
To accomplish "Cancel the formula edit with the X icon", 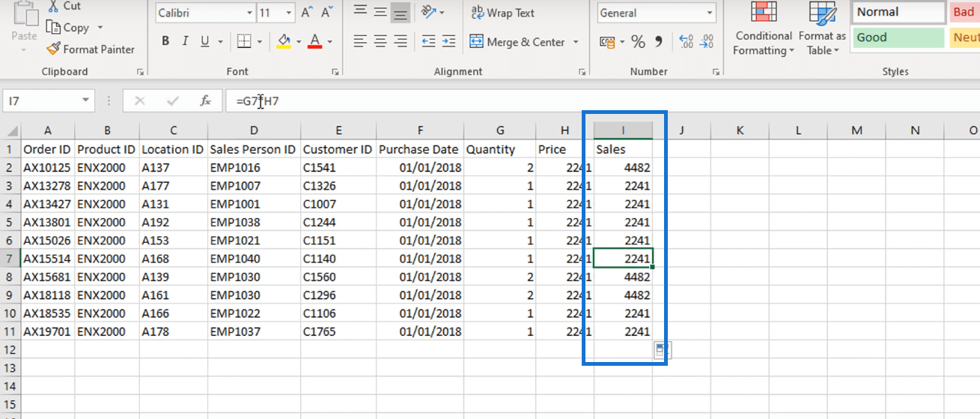I will pos(139,100).
